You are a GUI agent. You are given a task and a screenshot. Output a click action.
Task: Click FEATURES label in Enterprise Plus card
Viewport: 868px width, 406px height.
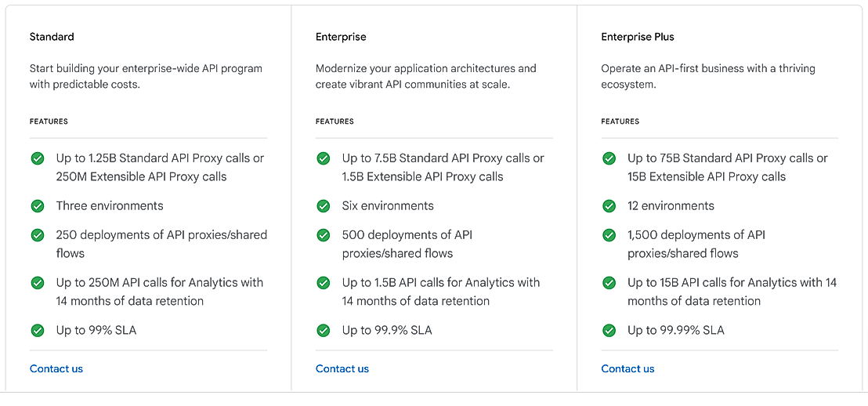[x=620, y=121]
